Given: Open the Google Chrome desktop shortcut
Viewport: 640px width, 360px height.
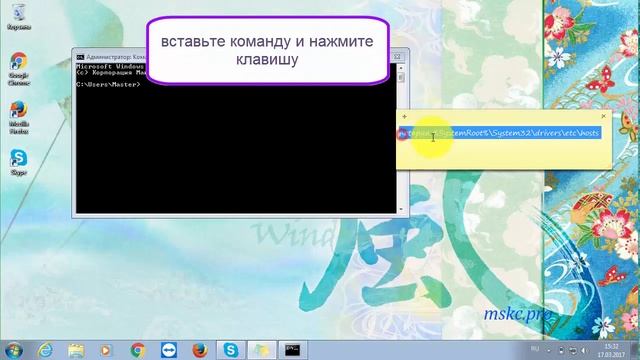Looking at the screenshot, I should coord(19,69).
